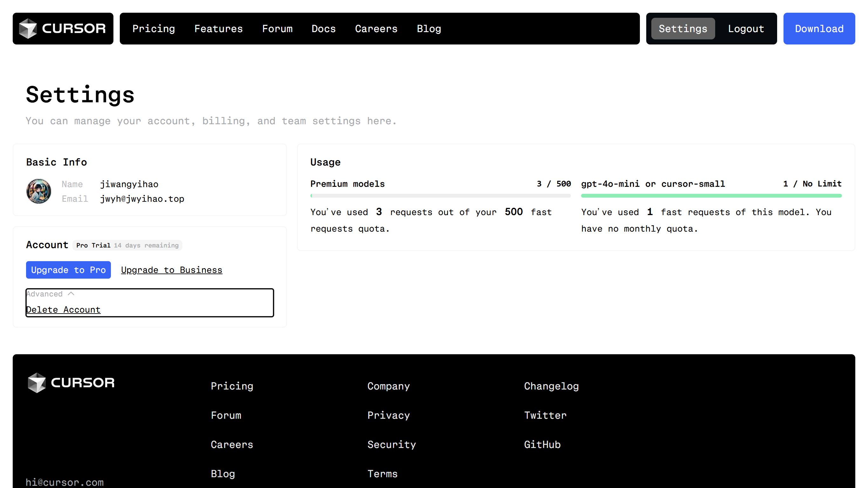Viewport: 868px width, 488px height.
Task: Click the Premium models usage progress bar
Action: 440,195
